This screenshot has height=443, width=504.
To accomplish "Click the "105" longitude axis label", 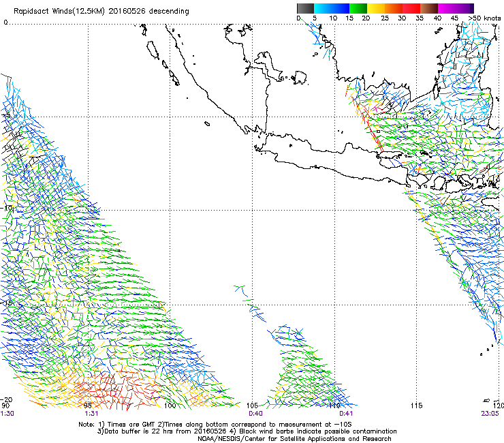I will click(252, 406).
